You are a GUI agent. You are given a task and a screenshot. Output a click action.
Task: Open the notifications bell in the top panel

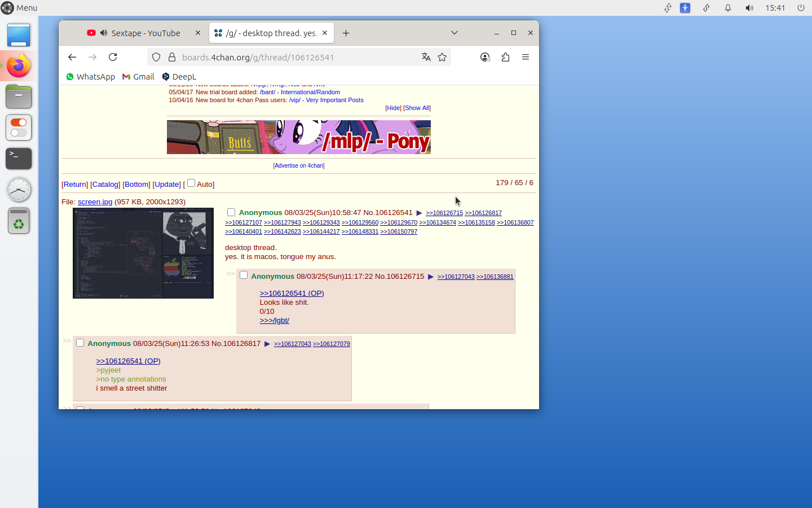tap(728, 8)
